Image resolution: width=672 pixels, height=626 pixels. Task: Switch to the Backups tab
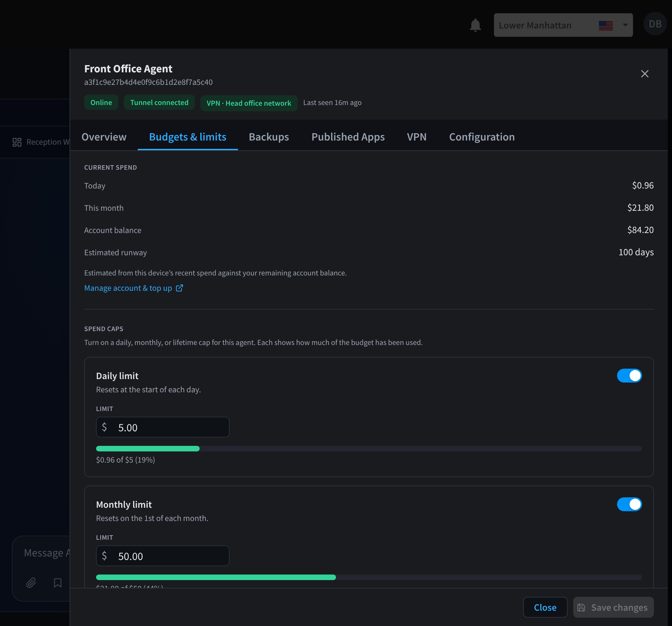coord(269,137)
